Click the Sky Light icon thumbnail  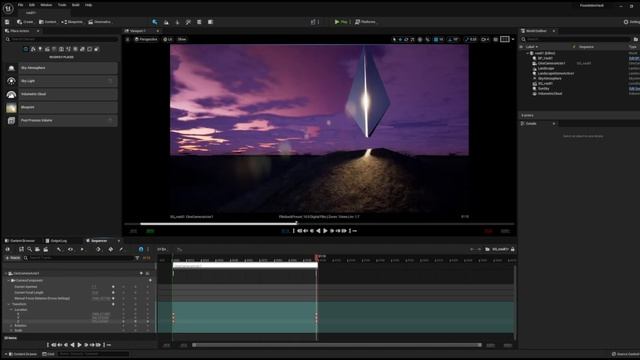(x=11, y=81)
